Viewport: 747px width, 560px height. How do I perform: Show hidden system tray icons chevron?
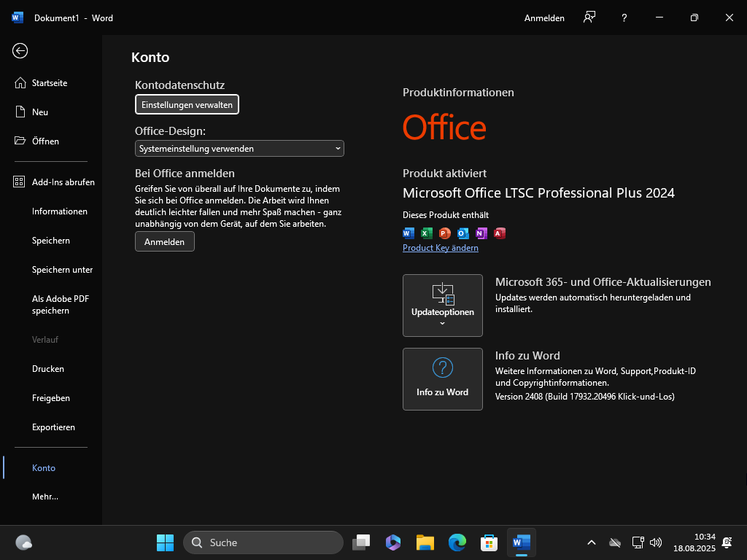point(592,542)
